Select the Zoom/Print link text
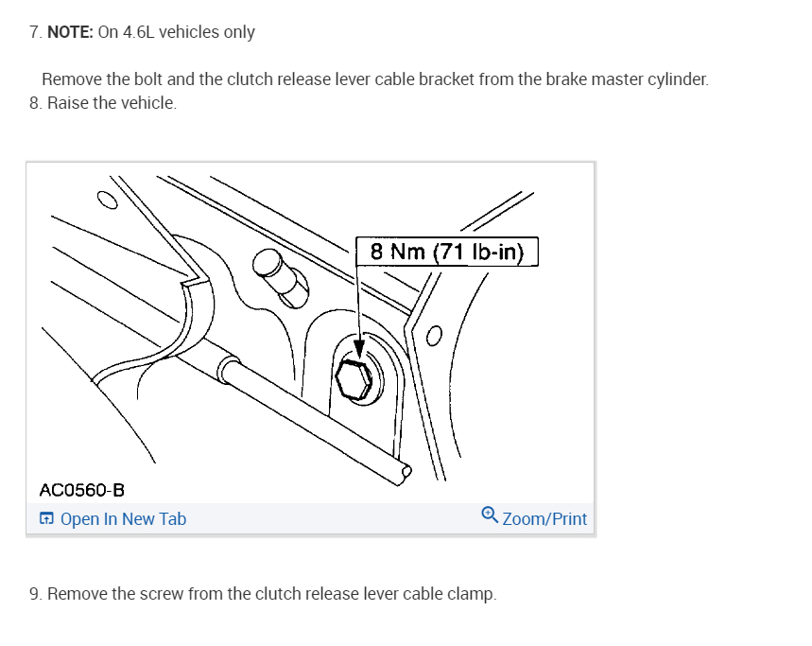 [544, 518]
